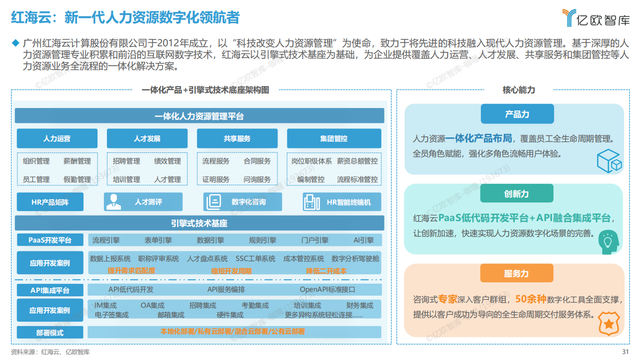The image size is (644, 359).
Task: Click the 流程服务 item
Action: [x=216, y=161]
